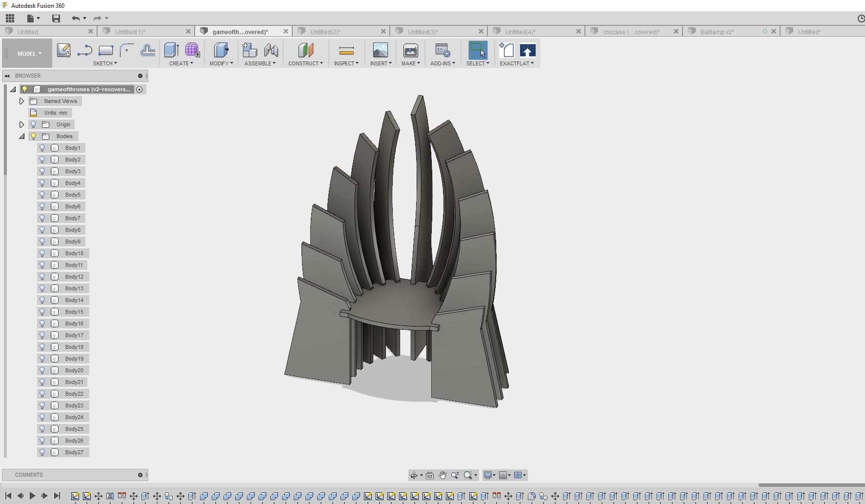
Task: Select the 3D Print make icon
Action: click(x=411, y=50)
